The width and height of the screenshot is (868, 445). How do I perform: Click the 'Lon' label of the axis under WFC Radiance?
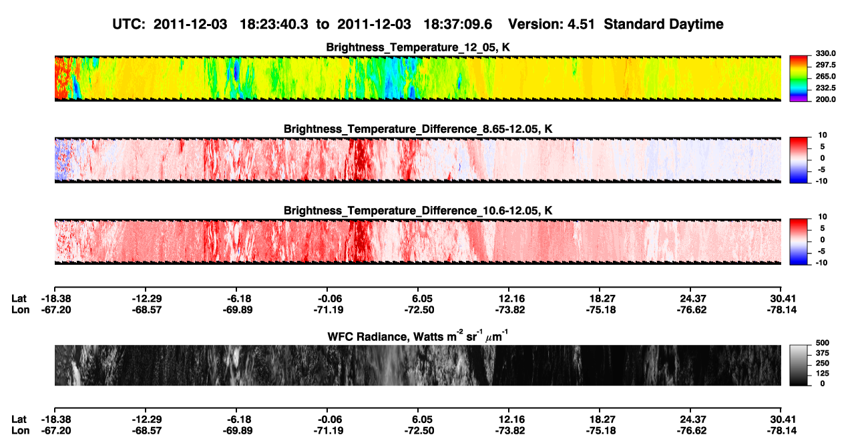point(19,430)
